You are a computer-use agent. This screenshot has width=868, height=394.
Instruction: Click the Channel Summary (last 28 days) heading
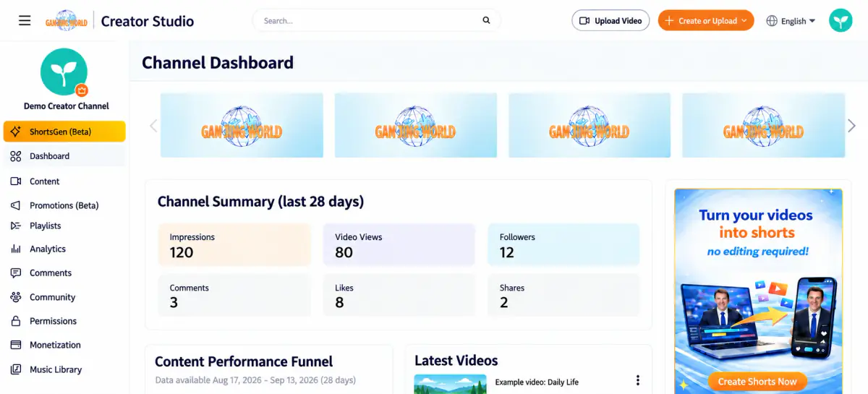click(260, 202)
